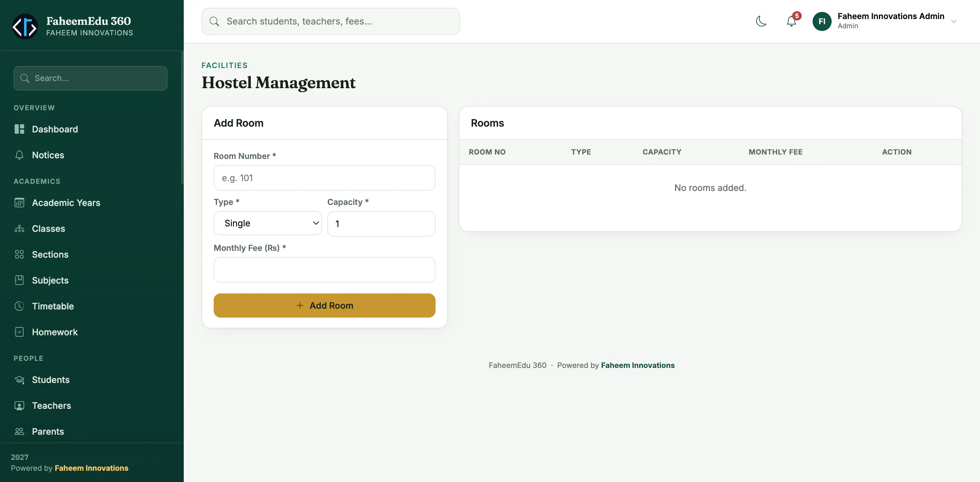The image size is (980, 482).
Task: Submit with the Add Room button
Action: coord(325,305)
